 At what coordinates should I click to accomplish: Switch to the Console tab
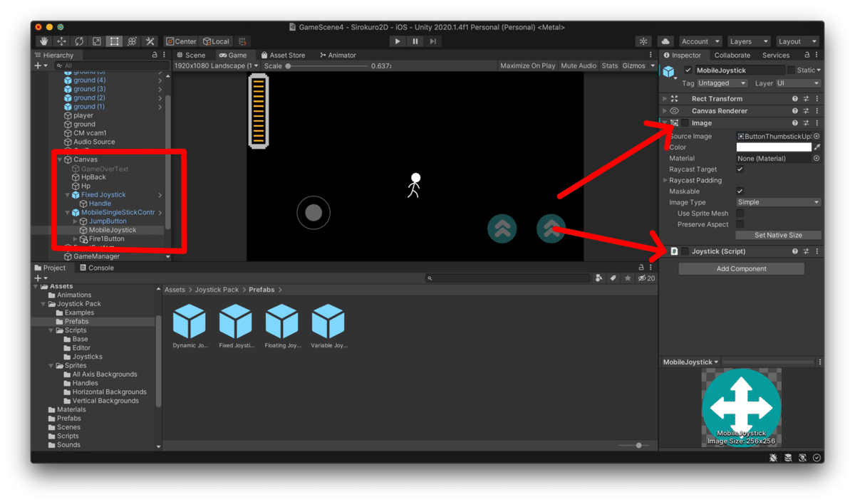point(97,268)
